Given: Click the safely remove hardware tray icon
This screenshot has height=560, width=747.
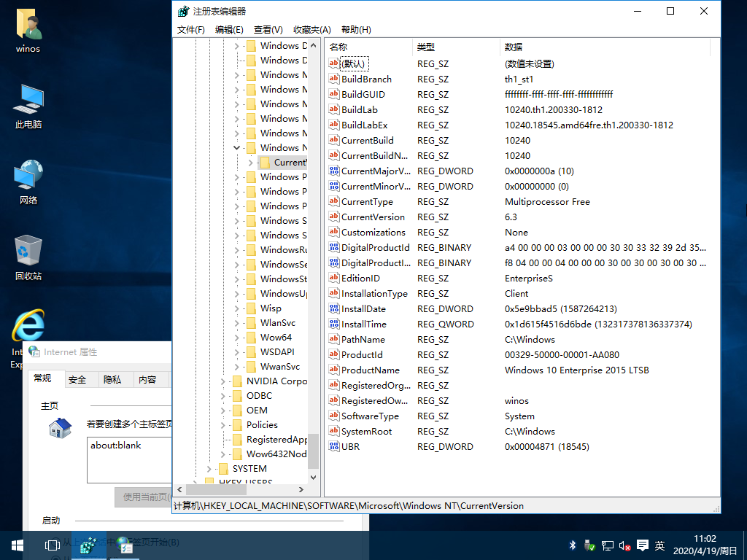Looking at the screenshot, I should 589,545.
